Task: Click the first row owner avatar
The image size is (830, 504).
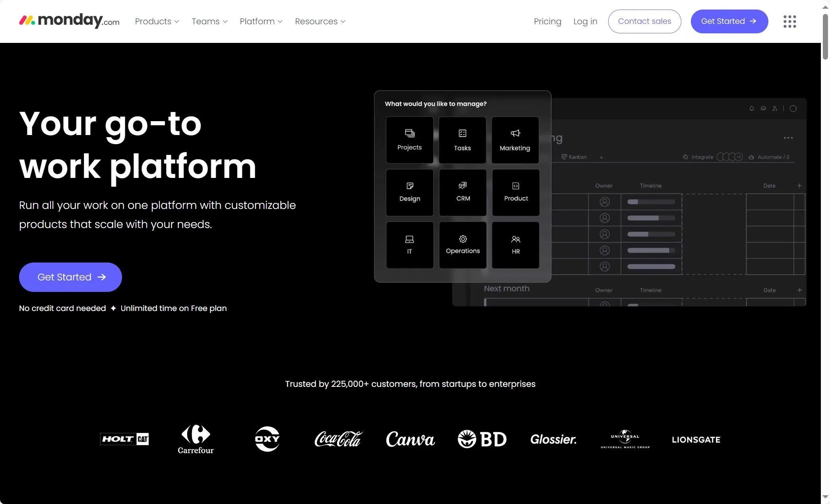Action: point(605,202)
